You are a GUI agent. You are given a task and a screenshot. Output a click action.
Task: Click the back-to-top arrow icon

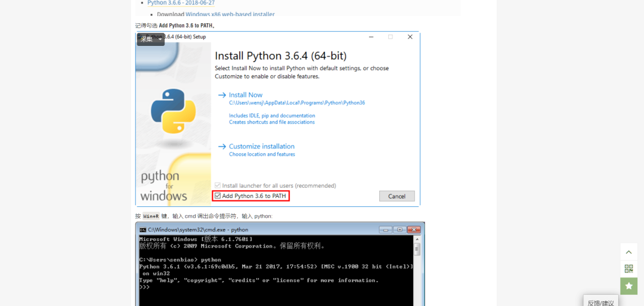pos(628,252)
